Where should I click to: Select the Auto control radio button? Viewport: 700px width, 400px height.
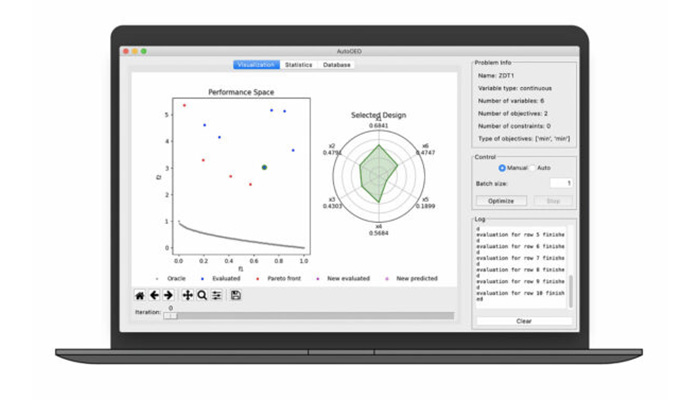point(532,168)
